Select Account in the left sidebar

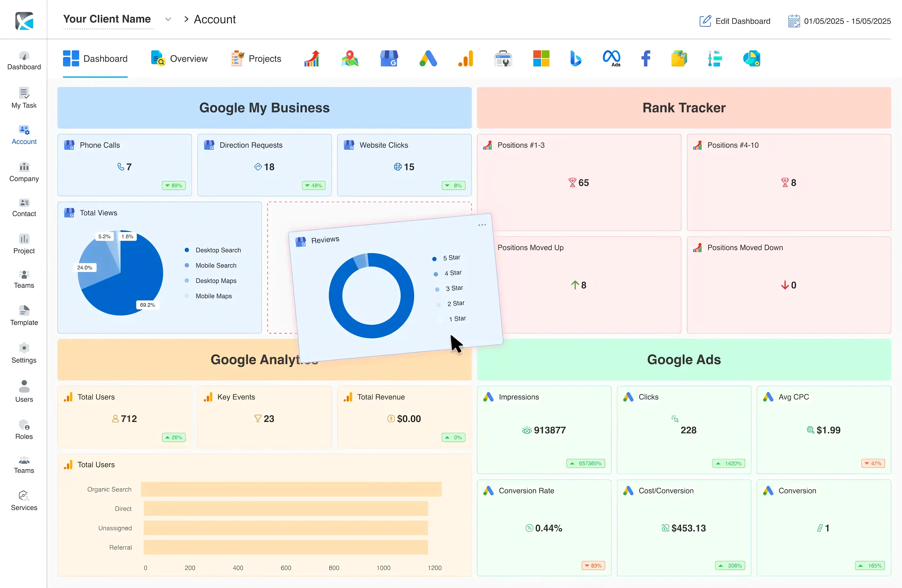pos(24,135)
